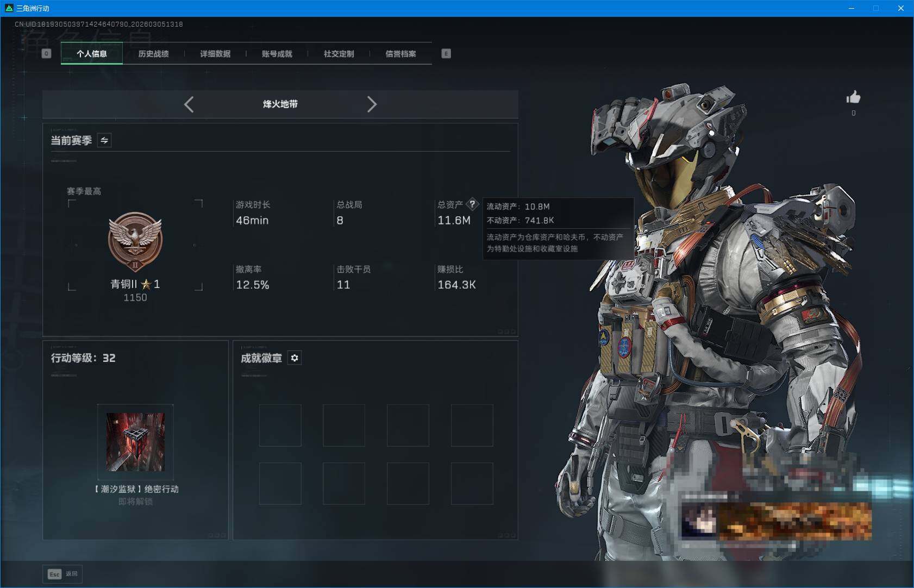Viewport: 914px width, 588px height.
Task: Click the 潮汐监狱 operation thumbnail
Action: click(136, 441)
